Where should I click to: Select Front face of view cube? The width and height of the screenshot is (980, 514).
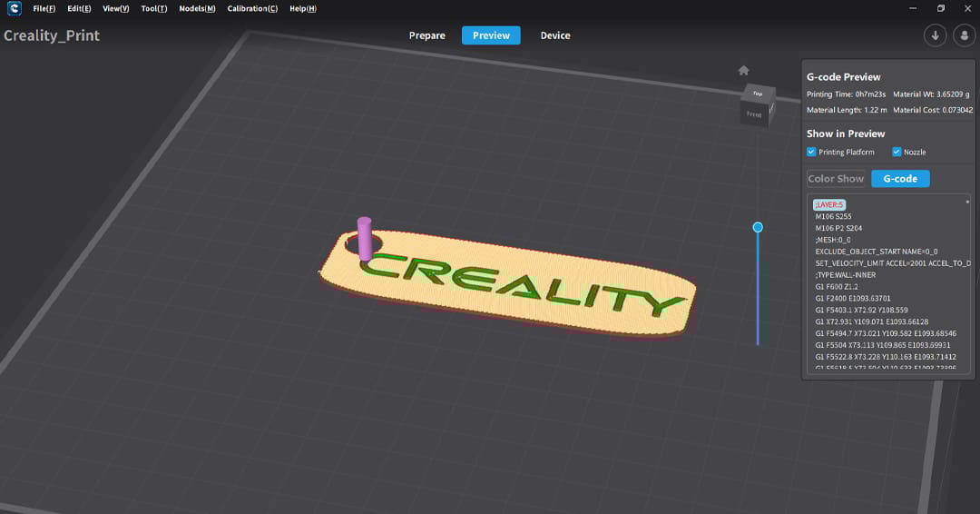pyautogui.click(x=754, y=114)
